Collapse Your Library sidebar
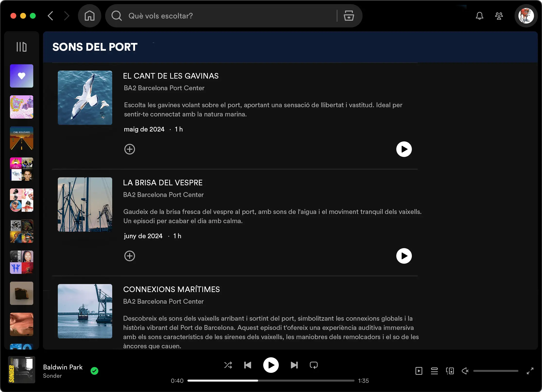The image size is (542, 392). [x=21, y=46]
